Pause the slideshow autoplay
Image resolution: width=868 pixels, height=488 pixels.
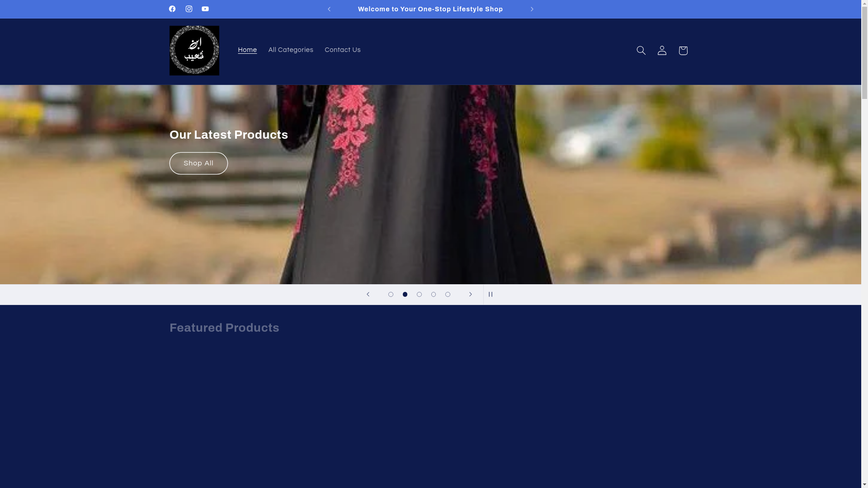(491, 295)
